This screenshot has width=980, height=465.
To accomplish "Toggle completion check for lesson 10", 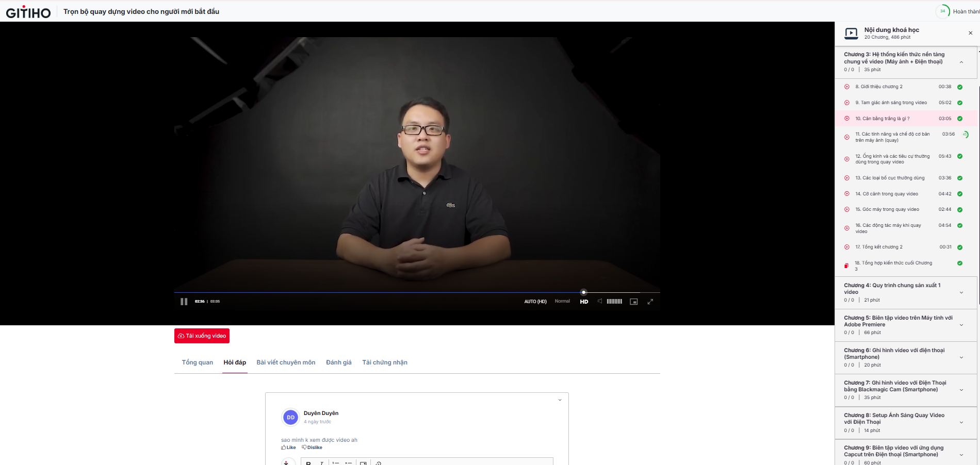I will (x=960, y=119).
